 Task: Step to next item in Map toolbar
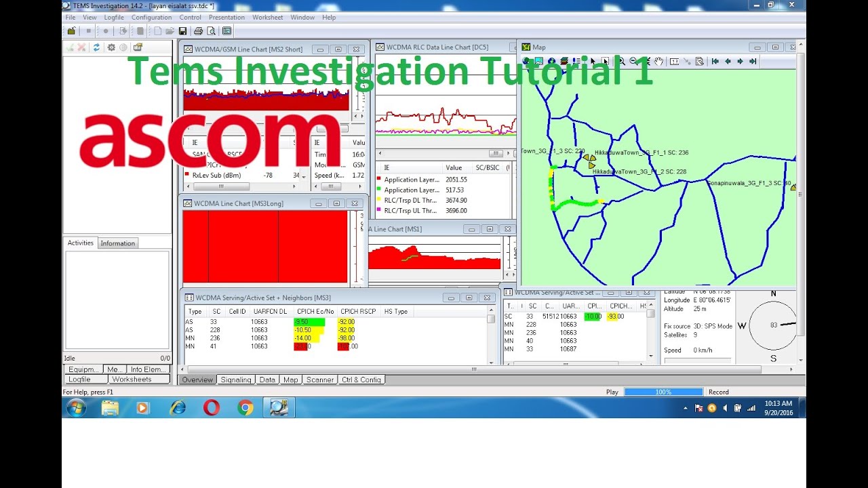740,61
